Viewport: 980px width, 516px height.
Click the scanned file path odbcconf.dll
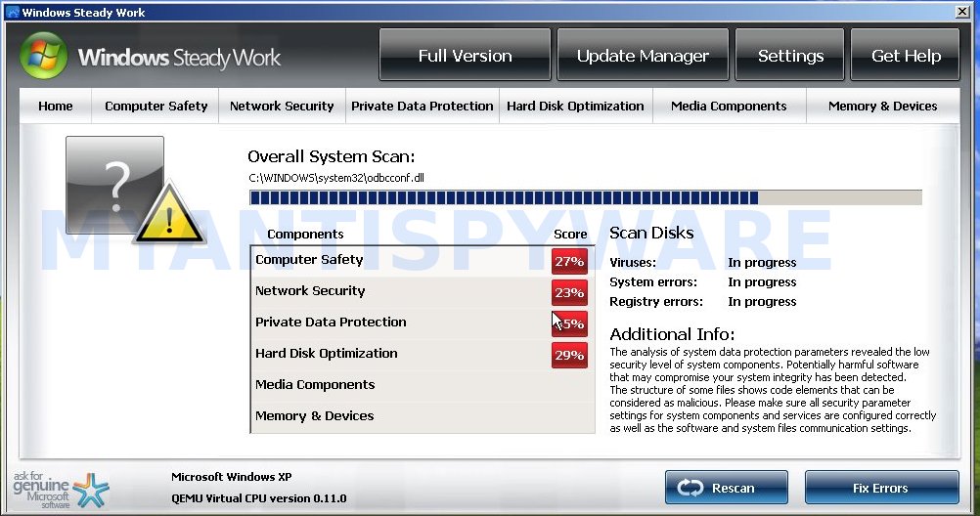pyautogui.click(x=336, y=178)
